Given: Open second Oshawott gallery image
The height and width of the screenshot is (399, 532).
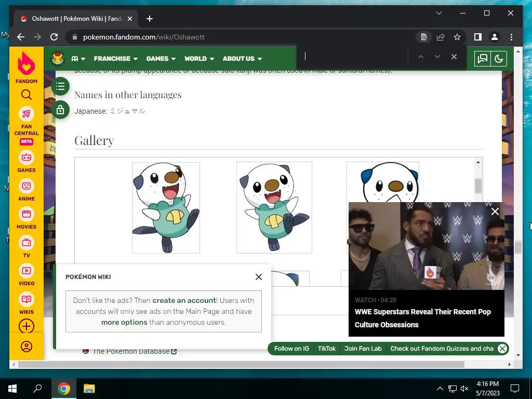Looking at the screenshot, I should pyautogui.click(x=274, y=208).
